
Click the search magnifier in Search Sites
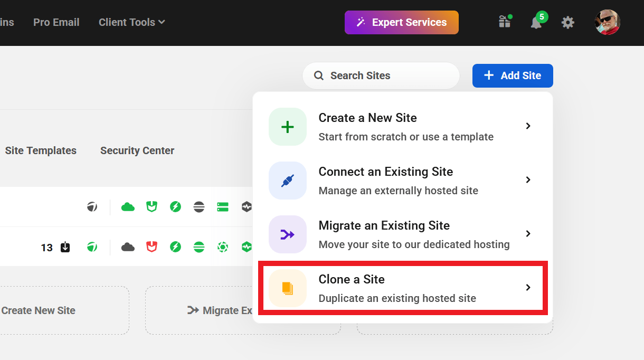click(318, 75)
